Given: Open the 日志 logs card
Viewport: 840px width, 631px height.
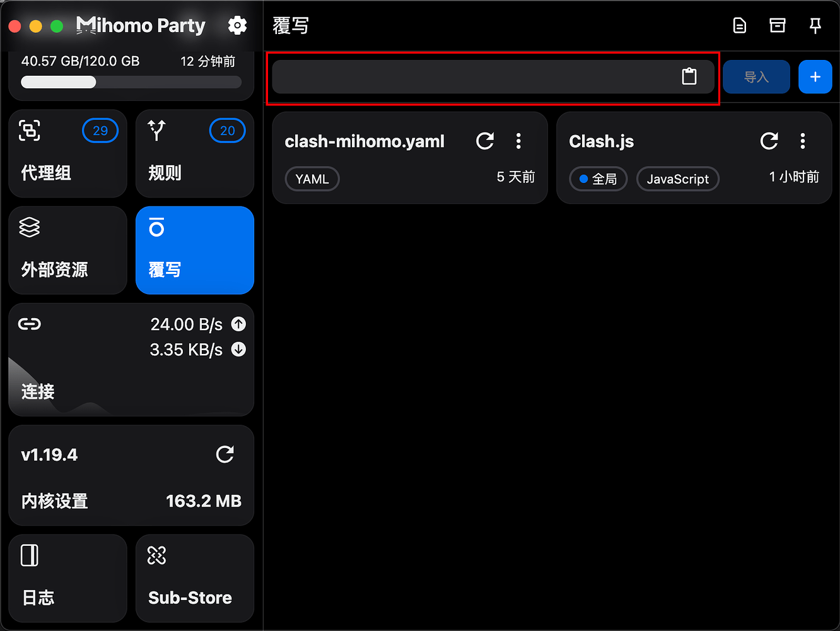Looking at the screenshot, I should tap(68, 578).
